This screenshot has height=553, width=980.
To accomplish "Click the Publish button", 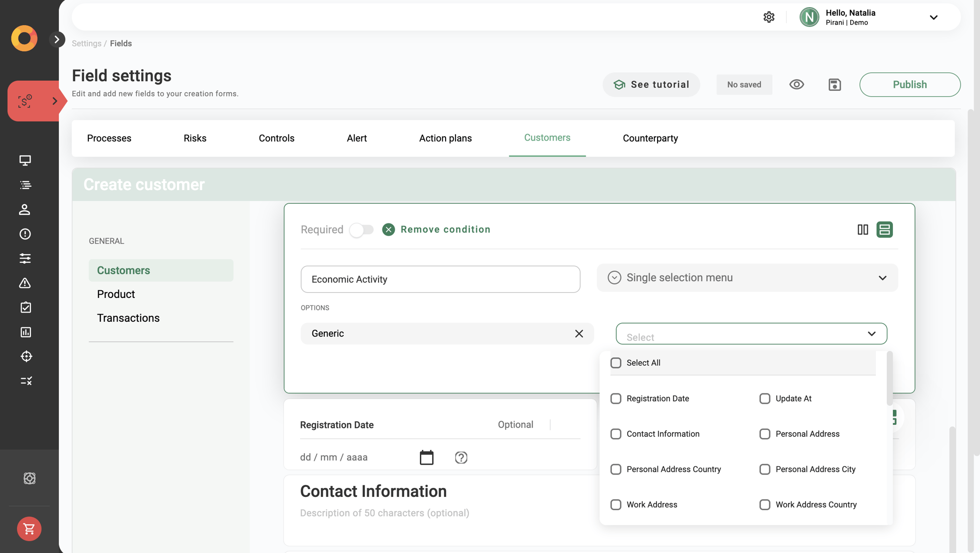I will tap(910, 84).
